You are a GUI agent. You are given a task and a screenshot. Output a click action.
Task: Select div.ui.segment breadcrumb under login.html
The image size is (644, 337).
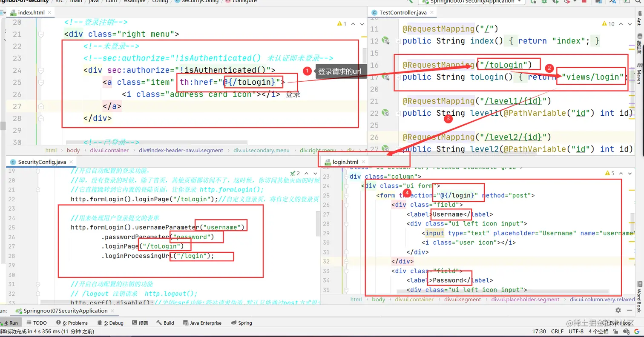pos(463,299)
